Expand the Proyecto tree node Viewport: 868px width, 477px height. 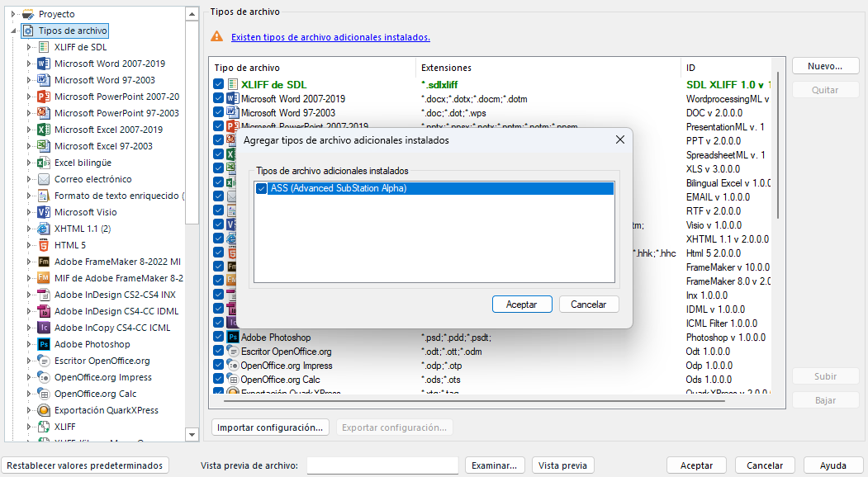point(13,14)
